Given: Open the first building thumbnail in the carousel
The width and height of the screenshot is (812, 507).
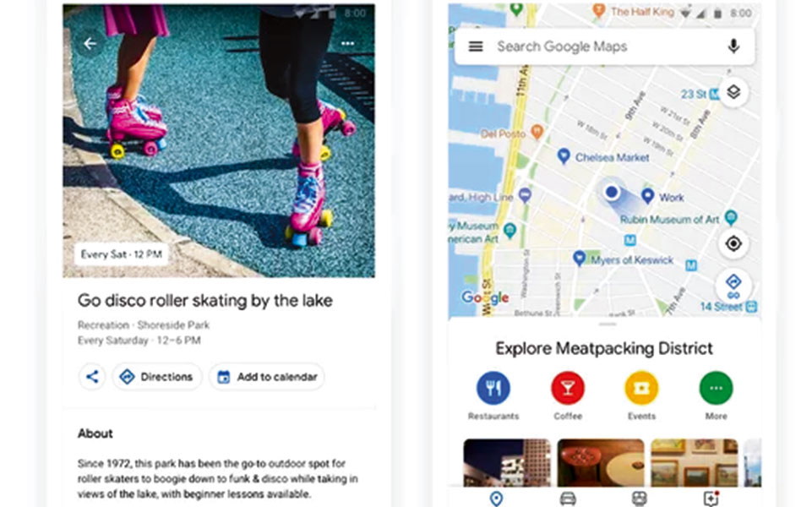Looking at the screenshot, I should point(507,462).
